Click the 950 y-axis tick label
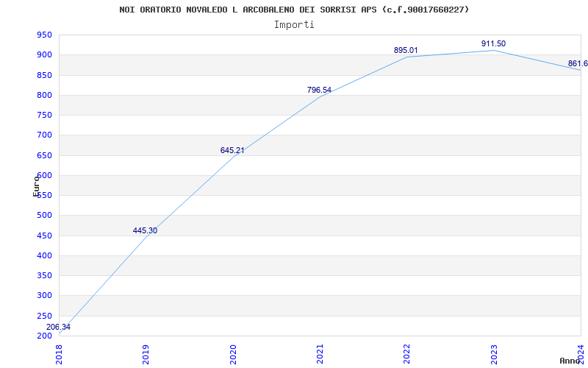 (44, 35)
